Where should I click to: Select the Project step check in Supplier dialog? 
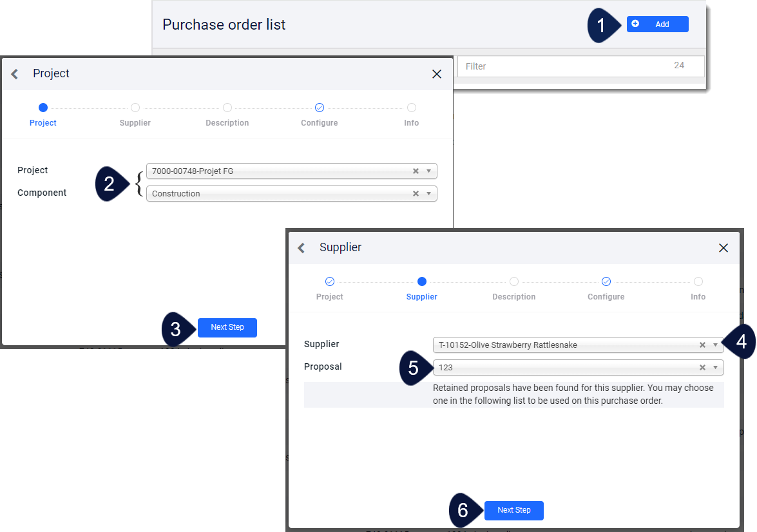330,281
